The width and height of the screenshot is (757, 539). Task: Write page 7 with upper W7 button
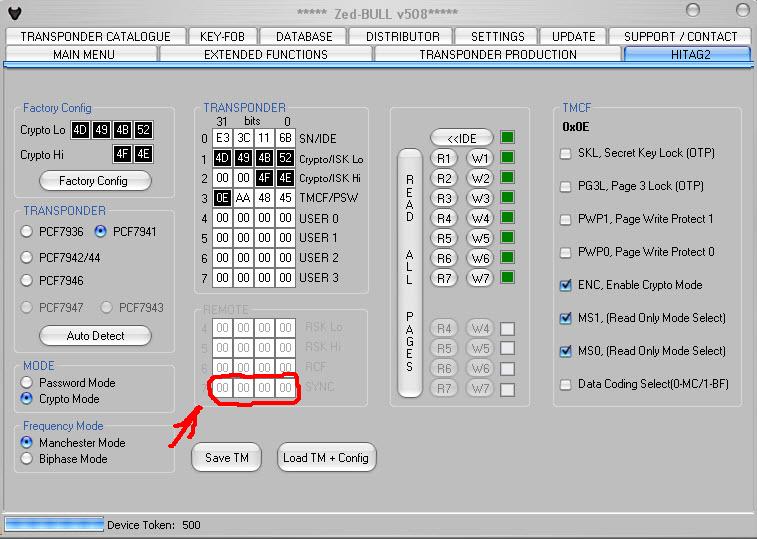click(480, 278)
